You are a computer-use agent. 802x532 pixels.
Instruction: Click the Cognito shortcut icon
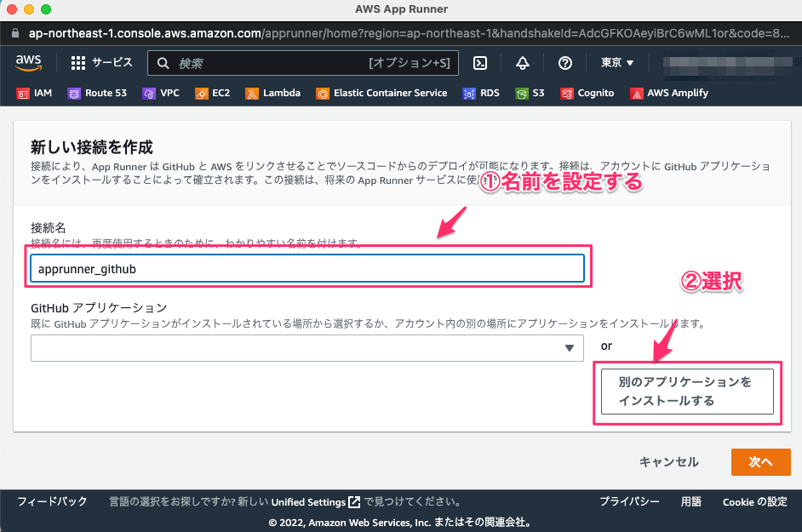tap(567, 94)
